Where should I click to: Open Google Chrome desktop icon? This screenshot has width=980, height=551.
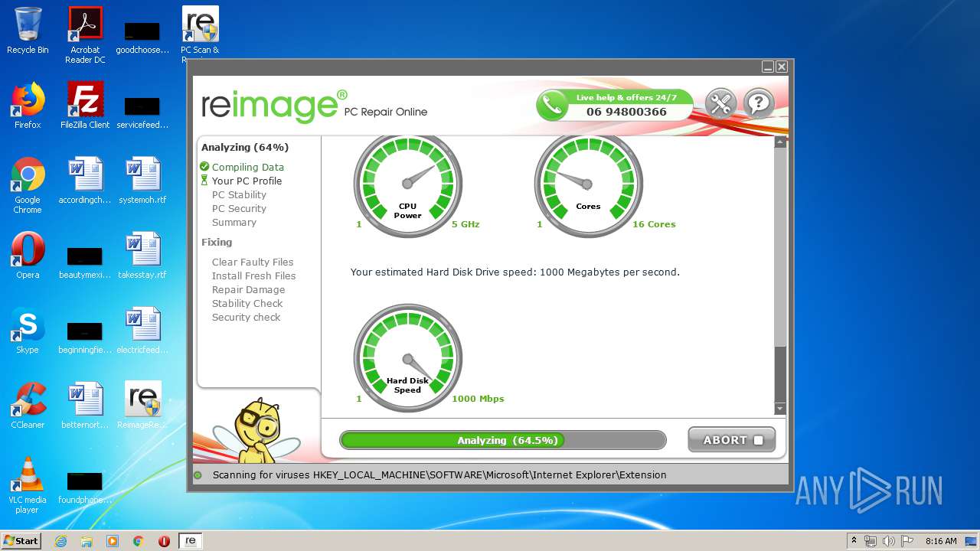(28, 185)
